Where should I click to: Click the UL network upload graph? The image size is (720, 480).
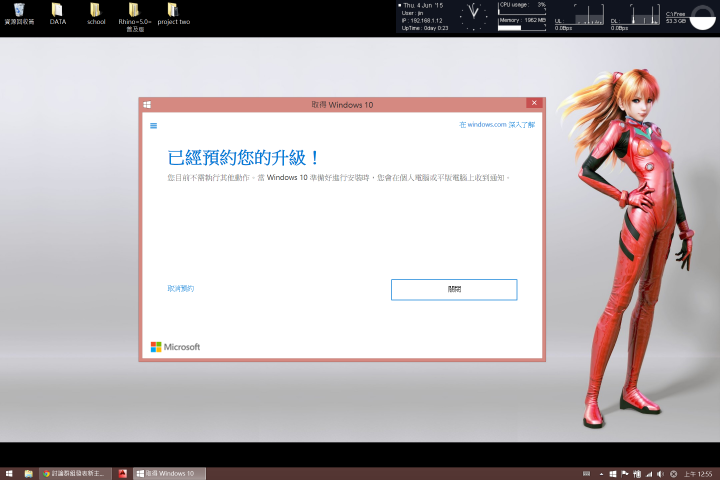[579, 17]
